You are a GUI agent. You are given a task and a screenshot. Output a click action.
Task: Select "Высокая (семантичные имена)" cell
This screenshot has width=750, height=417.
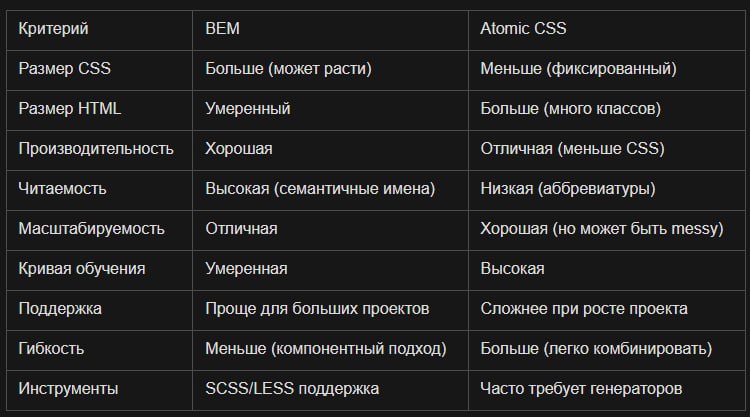(331, 190)
